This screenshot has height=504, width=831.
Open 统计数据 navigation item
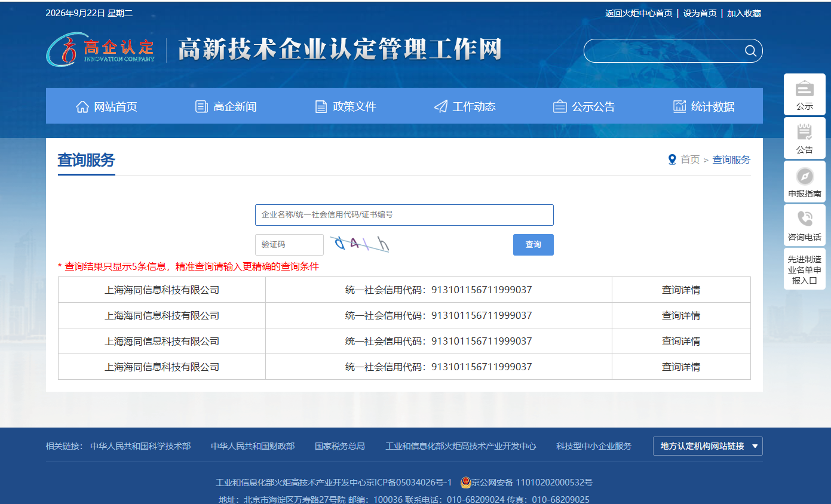pyautogui.click(x=704, y=106)
